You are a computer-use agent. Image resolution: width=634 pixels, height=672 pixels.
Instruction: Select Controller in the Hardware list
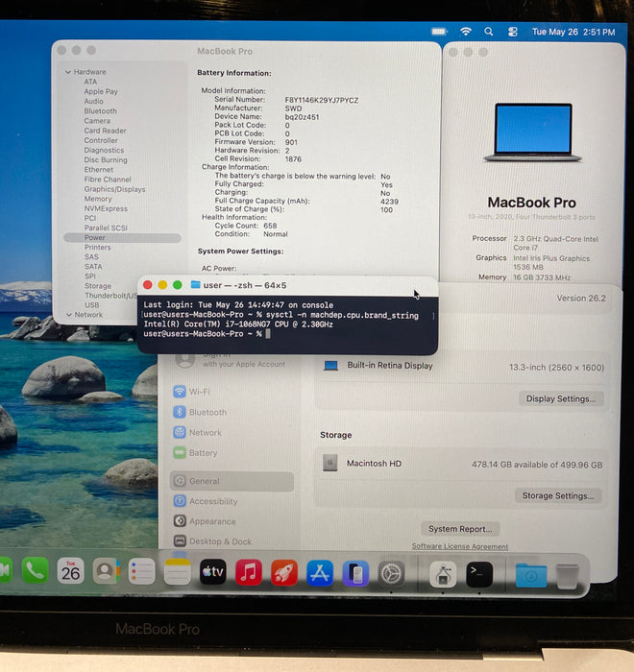pos(101,140)
